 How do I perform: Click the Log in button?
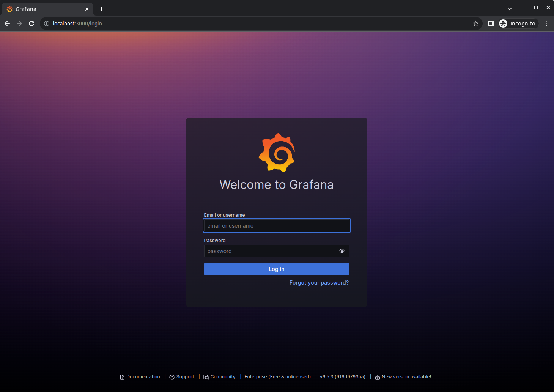point(276,269)
